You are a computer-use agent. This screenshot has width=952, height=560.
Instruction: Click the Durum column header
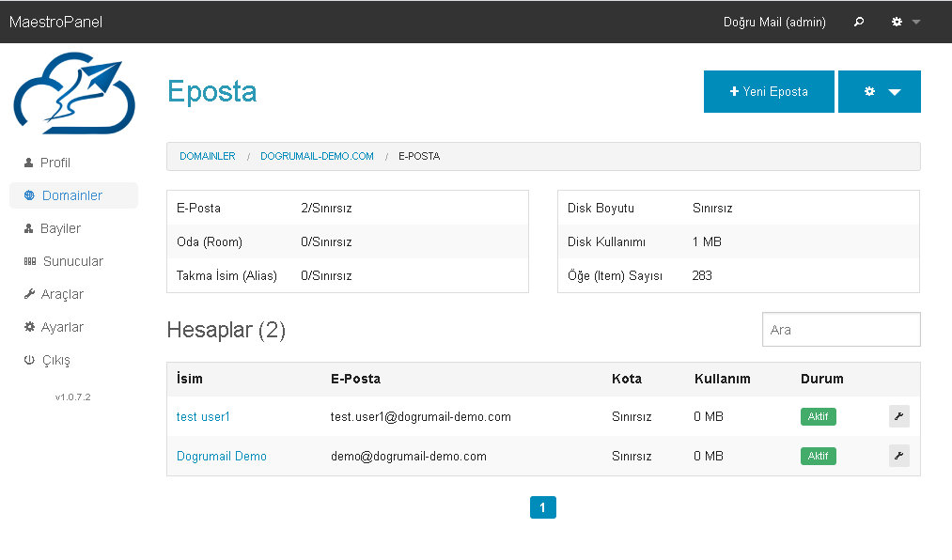click(821, 379)
